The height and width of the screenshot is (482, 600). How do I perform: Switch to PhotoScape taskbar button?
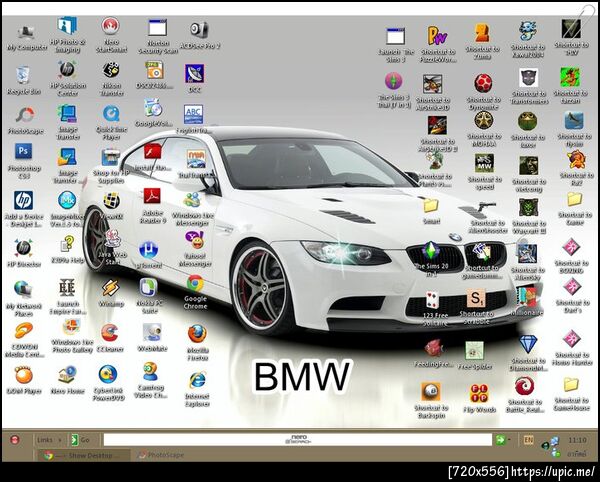click(161, 455)
